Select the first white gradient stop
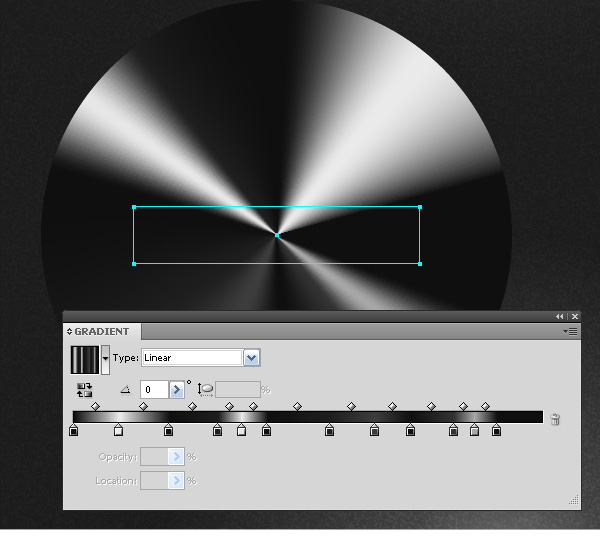The image size is (600, 551). [x=119, y=430]
